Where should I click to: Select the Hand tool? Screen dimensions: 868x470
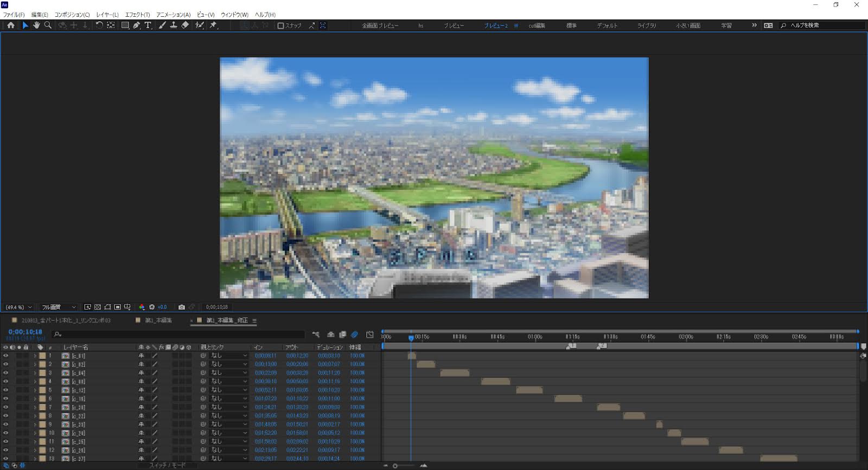pos(36,25)
